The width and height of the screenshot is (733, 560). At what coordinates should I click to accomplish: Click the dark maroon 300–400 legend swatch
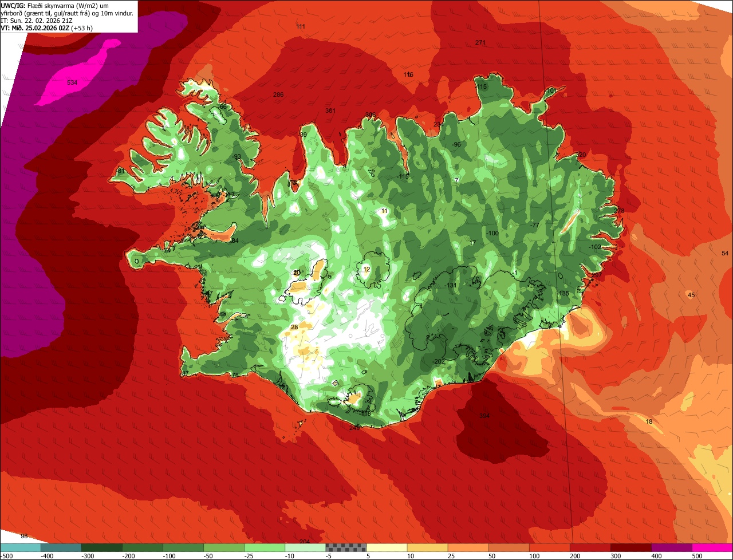(x=631, y=547)
